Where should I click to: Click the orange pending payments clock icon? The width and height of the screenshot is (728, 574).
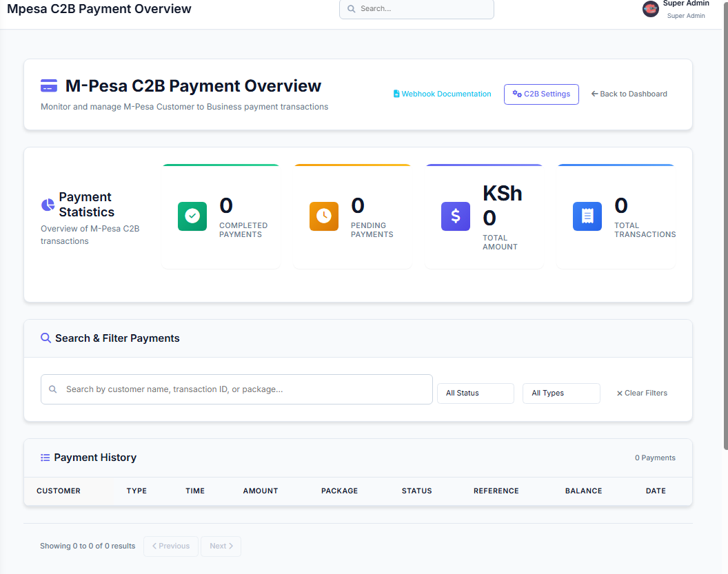(324, 216)
